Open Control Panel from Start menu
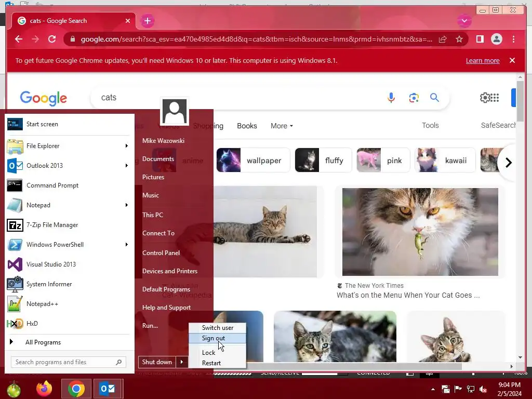 [161, 253]
